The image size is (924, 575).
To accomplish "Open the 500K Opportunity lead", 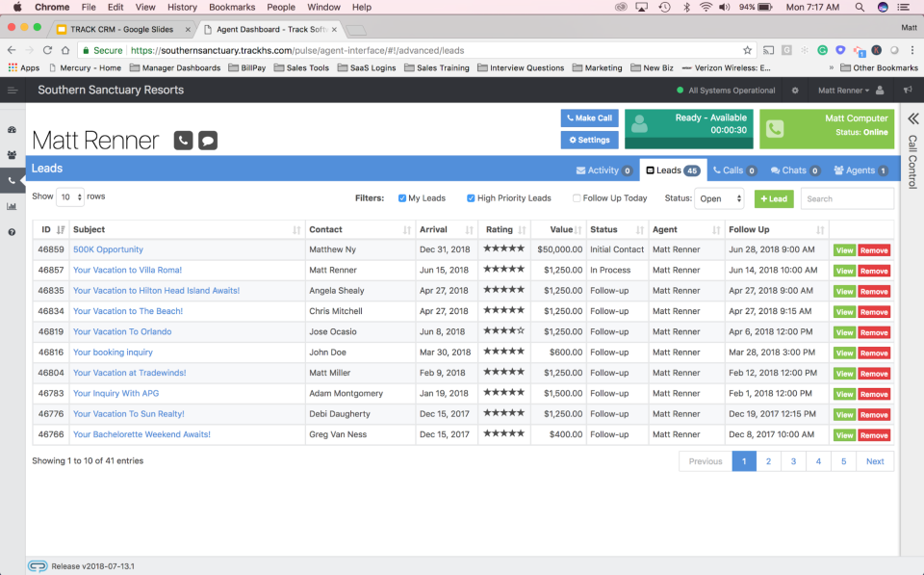I will pos(108,249).
